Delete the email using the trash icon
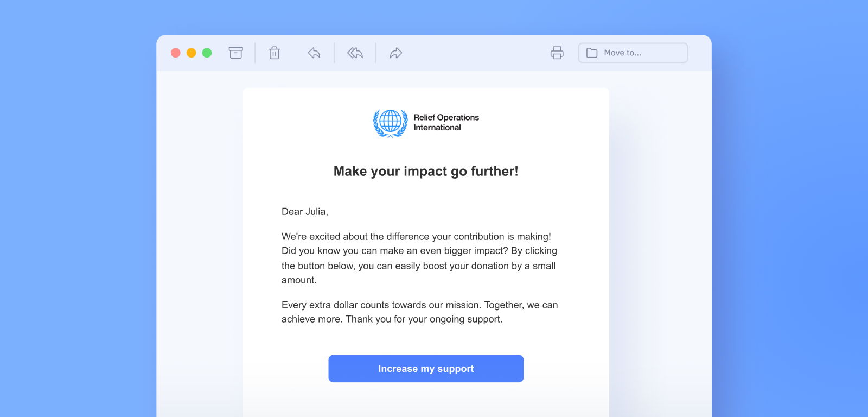Viewport: 868px width, 417px height. coord(275,53)
